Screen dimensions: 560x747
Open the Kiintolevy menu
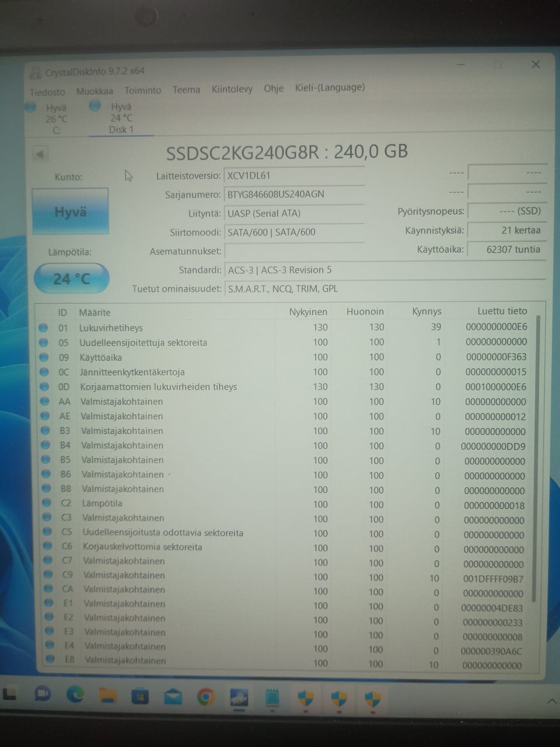click(232, 89)
